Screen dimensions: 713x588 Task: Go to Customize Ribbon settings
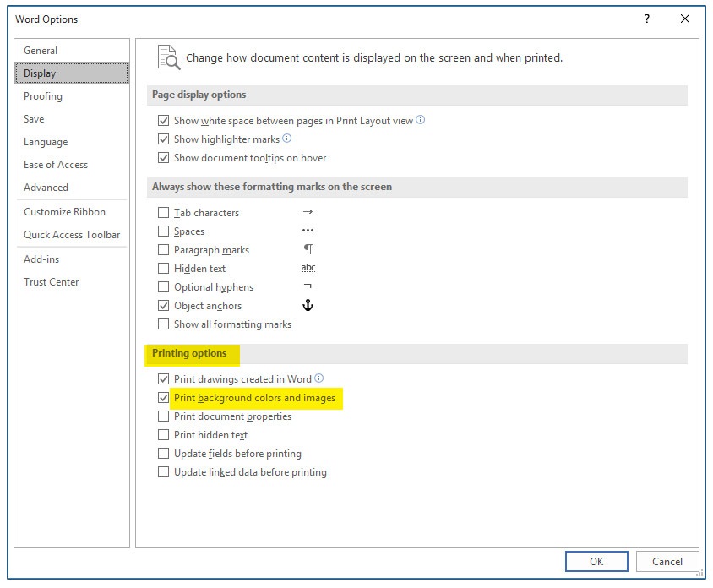64,212
